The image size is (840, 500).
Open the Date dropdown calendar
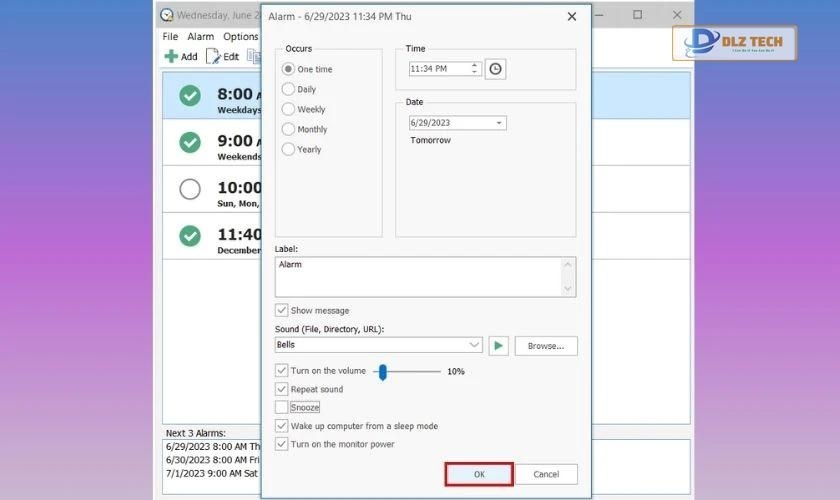(498, 123)
